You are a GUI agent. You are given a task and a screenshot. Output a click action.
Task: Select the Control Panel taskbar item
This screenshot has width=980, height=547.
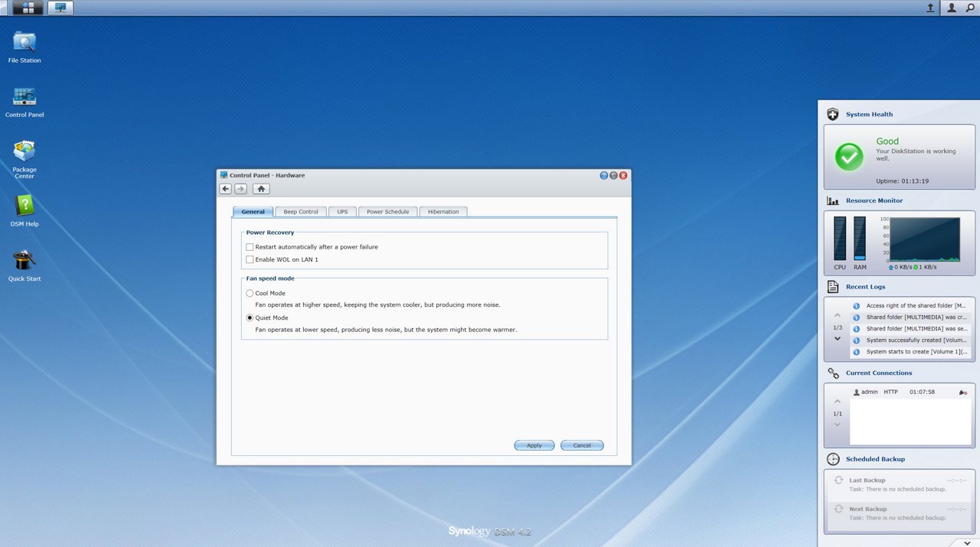click(60, 8)
